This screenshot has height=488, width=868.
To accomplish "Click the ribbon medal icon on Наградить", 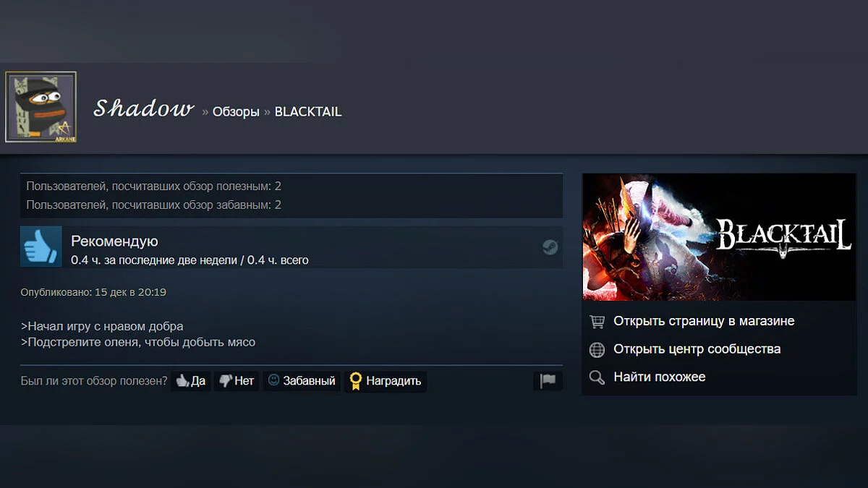I will pos(355,381).
